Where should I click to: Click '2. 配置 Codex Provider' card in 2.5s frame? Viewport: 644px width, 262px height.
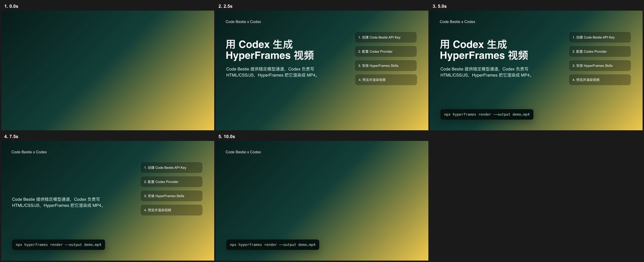point(386,52)
